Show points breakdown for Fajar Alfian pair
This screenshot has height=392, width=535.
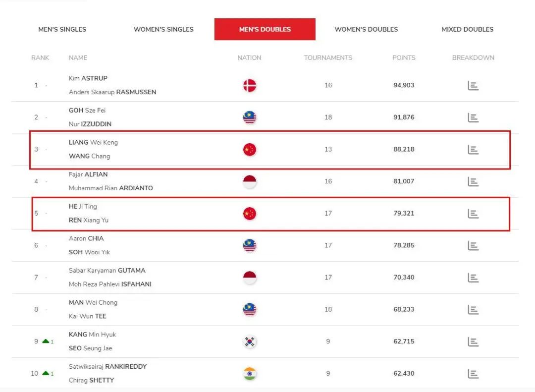473,182
